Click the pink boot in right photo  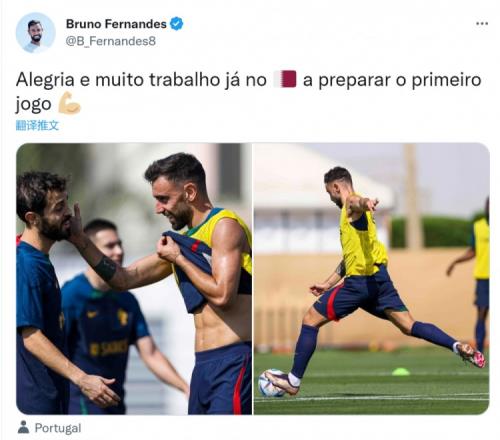coord(471,355)
